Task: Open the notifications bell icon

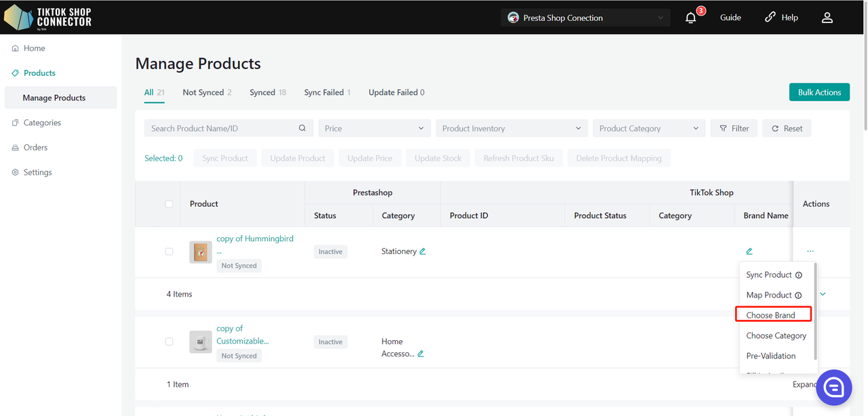Action: (691, 18)
